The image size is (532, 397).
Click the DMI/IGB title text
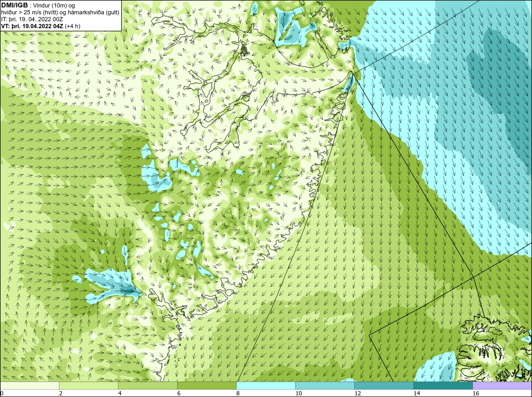pos(14,5)
